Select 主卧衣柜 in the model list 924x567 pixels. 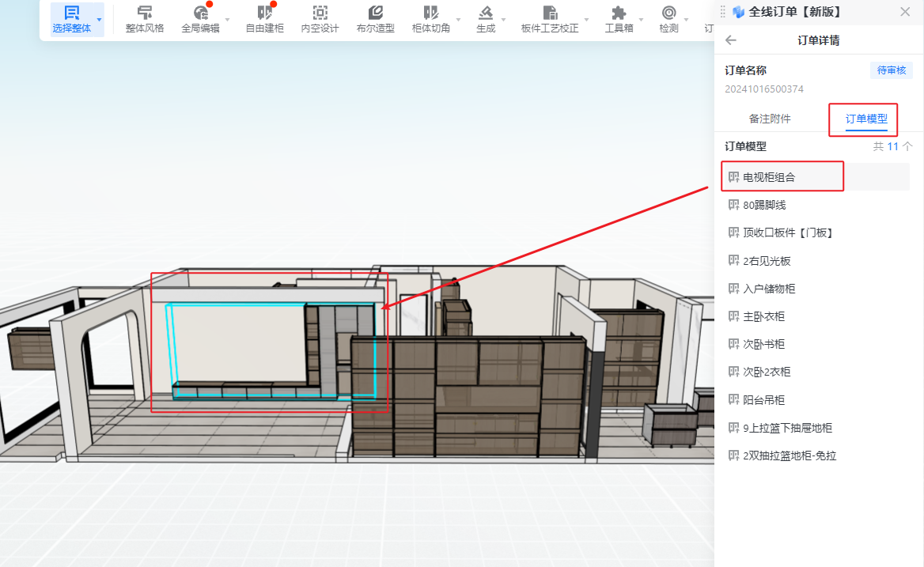click(x=763, y=316)
